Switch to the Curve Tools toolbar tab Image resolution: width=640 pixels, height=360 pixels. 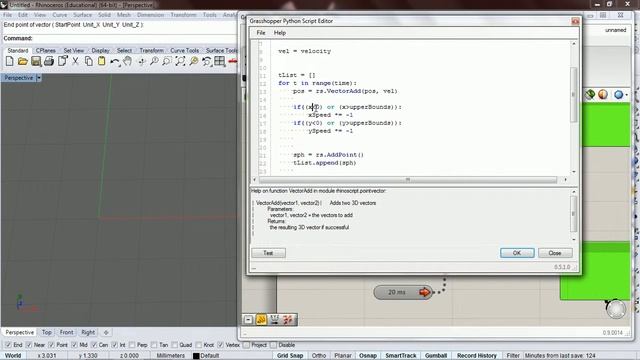tap(184, 51)
